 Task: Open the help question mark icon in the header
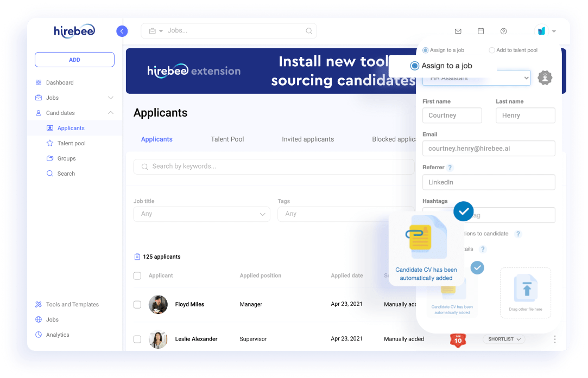point(504,31)
